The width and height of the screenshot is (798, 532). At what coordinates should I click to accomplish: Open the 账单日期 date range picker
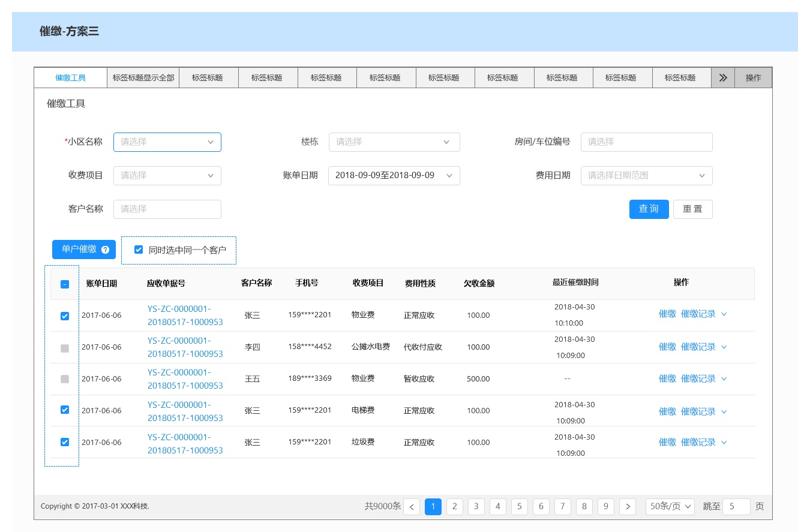point(394,176)
